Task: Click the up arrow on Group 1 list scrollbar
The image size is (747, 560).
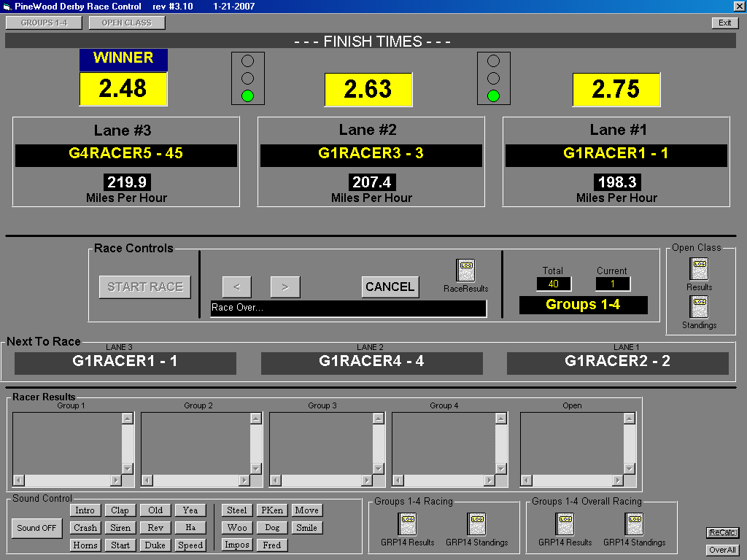Action: point(127,419)
